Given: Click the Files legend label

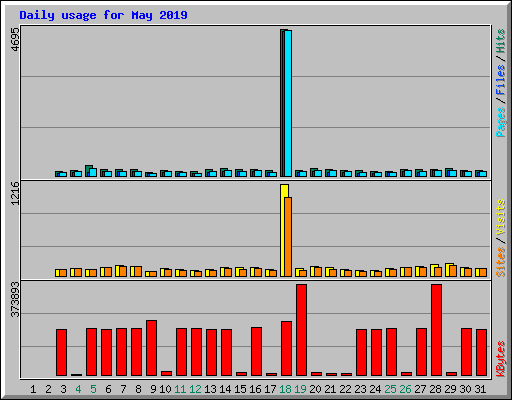Looking at the screenshot, I should [500, 80].
